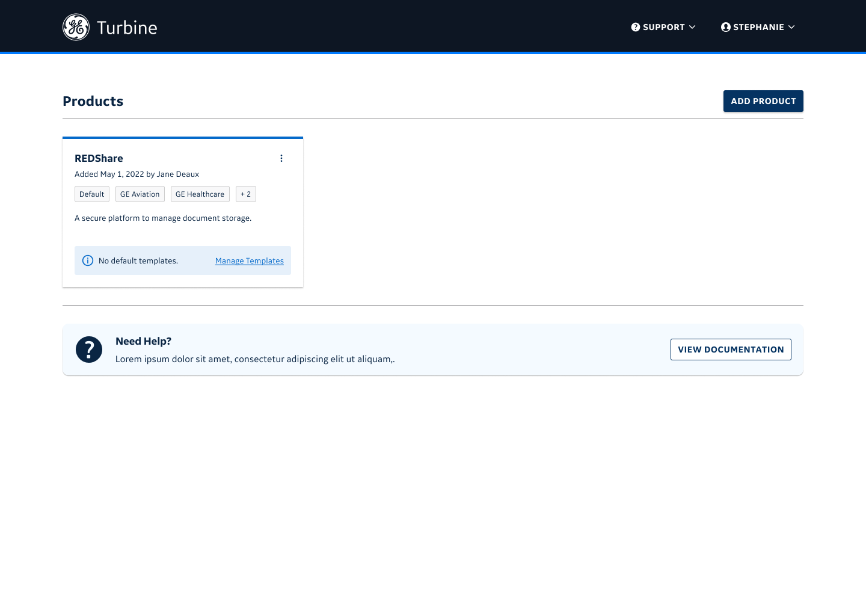The height and width of the screenshot is (616, 866).
Task: Open the REDShare card kebab menu
Action: click(281, 158)
